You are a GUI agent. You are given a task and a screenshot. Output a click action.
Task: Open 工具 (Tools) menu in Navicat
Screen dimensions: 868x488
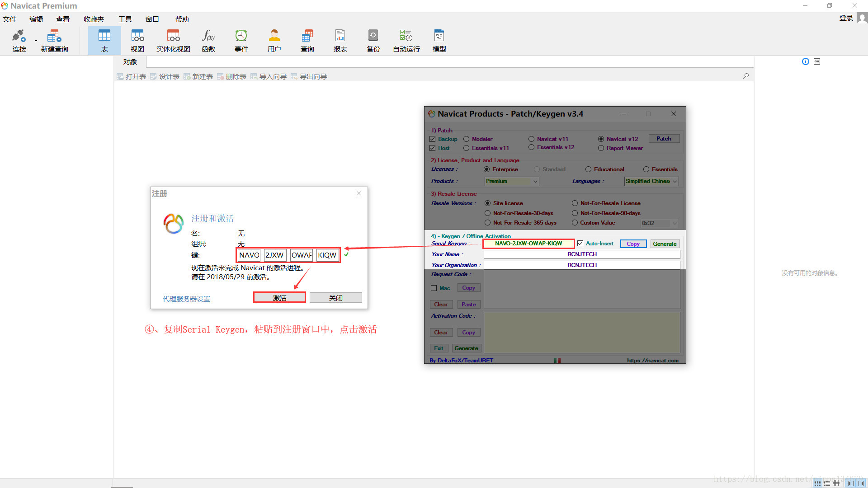(124, 19)
